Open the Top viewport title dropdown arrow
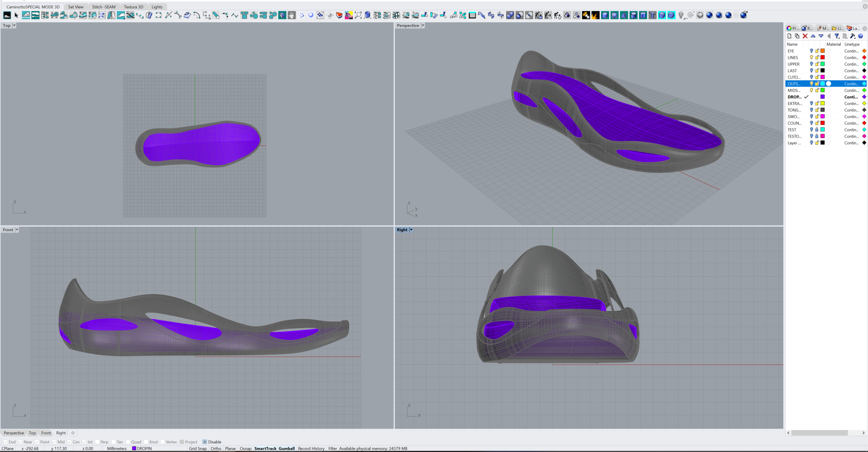The width and height of the screenshot is (868, 452). 14,25
